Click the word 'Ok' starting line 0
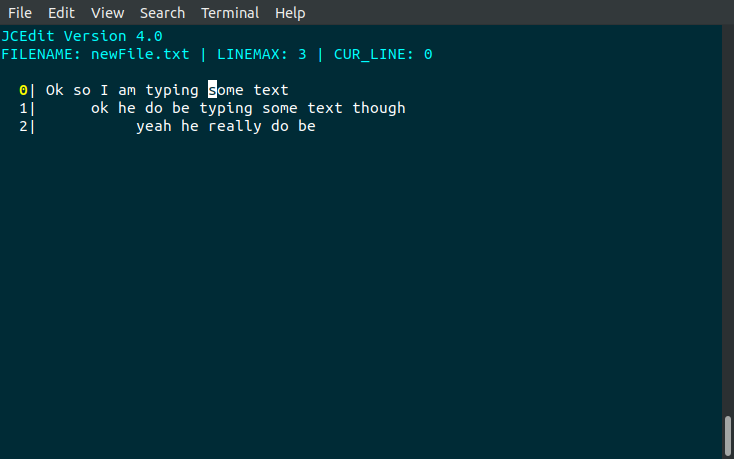The image size is (734, 459). pos(55,90)
